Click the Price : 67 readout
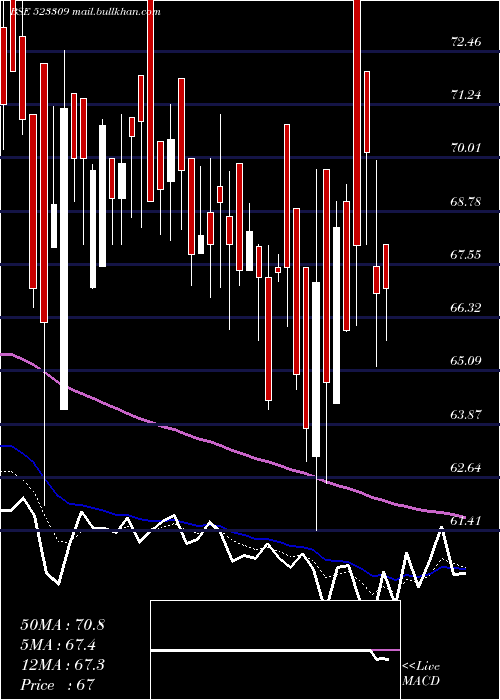Screen dimensions: 500x700 [58, 685]
